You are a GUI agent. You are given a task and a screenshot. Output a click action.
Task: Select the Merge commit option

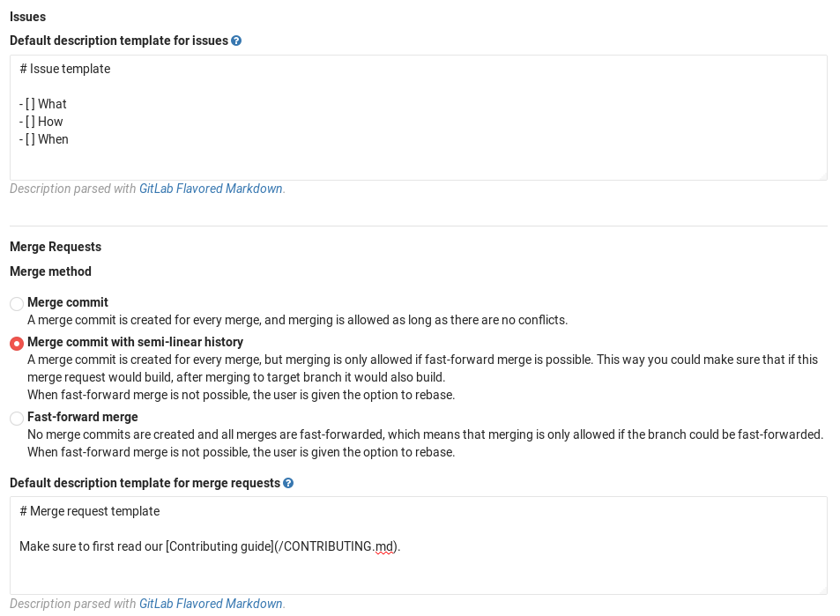pos(16,303)
